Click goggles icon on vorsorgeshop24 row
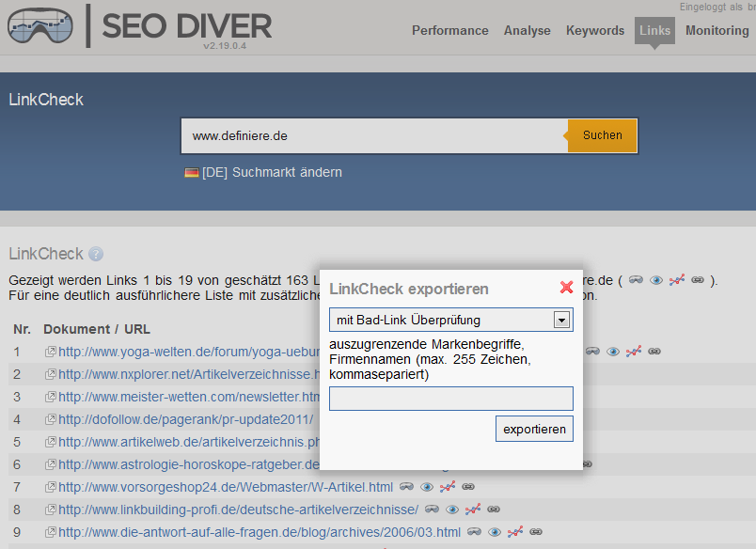The image size is (756, 549). coord(406,486)
